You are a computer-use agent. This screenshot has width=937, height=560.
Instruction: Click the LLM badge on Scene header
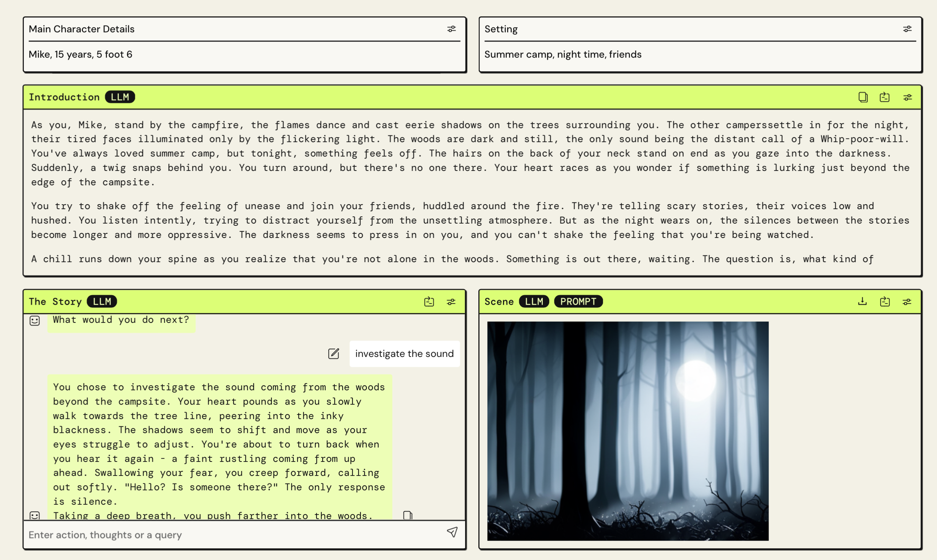[x=534, y=302]
